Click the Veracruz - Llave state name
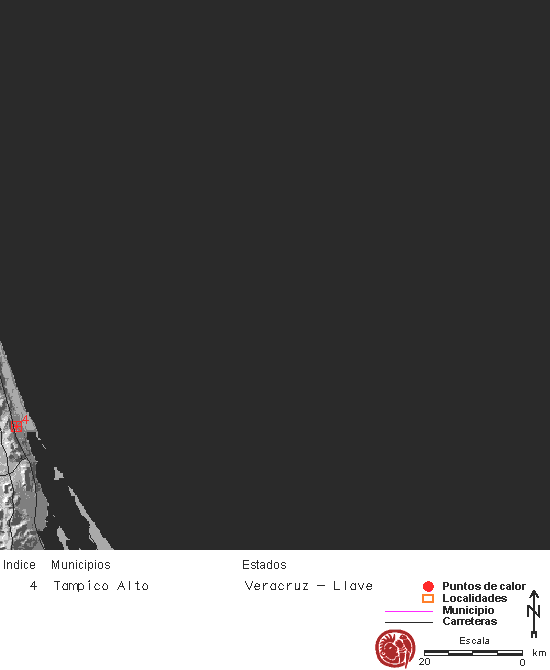Screen dimensions: 550x670 click(x=308, y=585)
